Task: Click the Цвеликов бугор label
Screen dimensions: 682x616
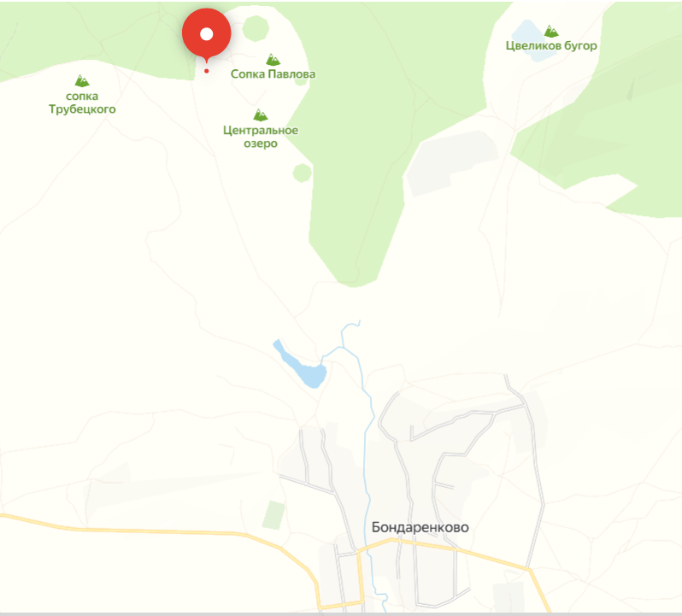Action: [551, 45]
